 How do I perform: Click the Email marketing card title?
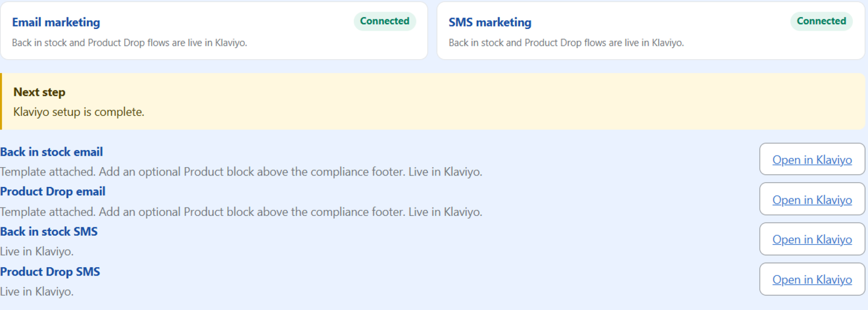click(x=56, y=22)
